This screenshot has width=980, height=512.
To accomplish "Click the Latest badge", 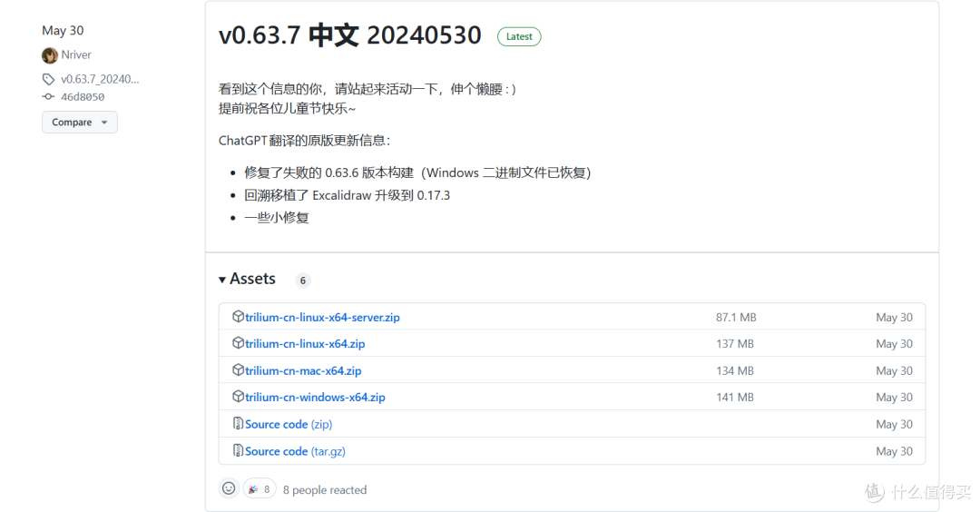I will click(519, 36).
